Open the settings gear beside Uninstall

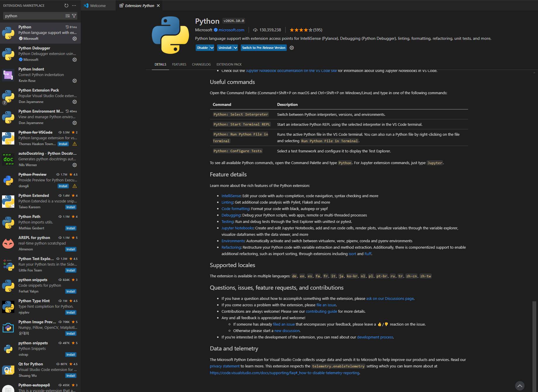pos(291,47)
